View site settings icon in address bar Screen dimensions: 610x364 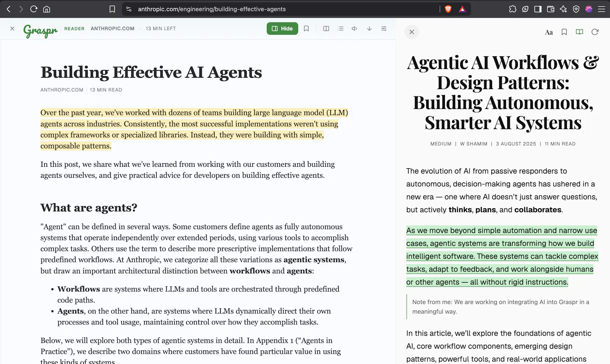(x=129, y=9)
